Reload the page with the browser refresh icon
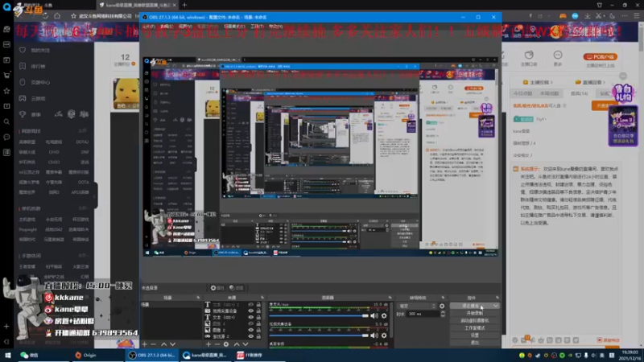 click(x=45, y=15)
